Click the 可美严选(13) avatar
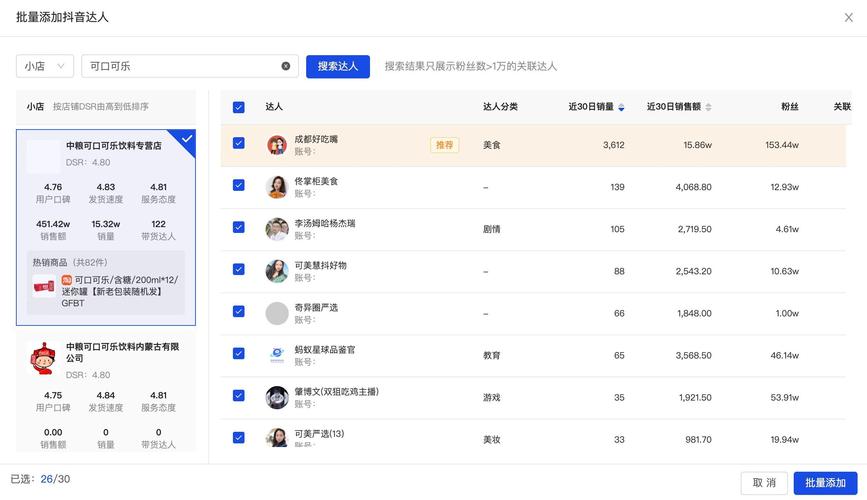The height and width of the screenshot is (500, 867). point(277,437)
